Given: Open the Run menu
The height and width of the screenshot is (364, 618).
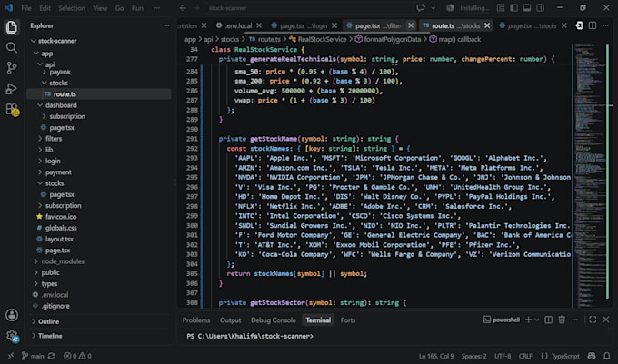Looking at the screenshot, I should (137, 8).
